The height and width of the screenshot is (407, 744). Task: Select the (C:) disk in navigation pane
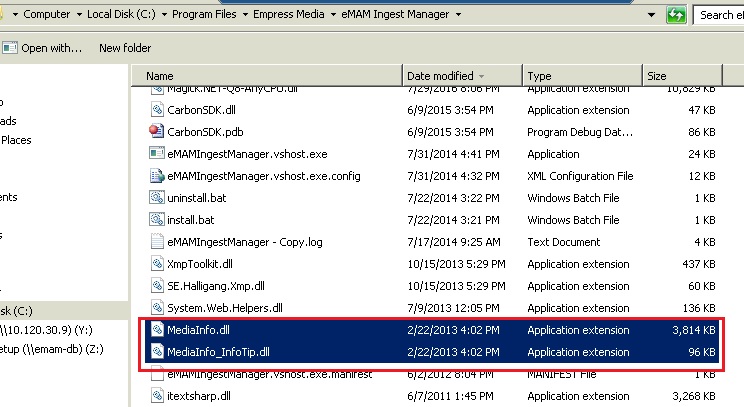(17, 311)
